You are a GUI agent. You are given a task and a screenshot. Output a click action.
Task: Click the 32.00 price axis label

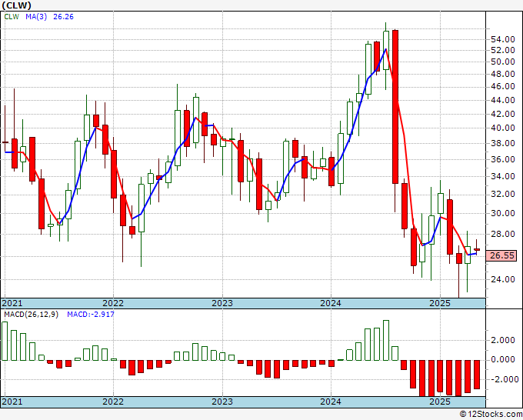click(x=503, y=194)
